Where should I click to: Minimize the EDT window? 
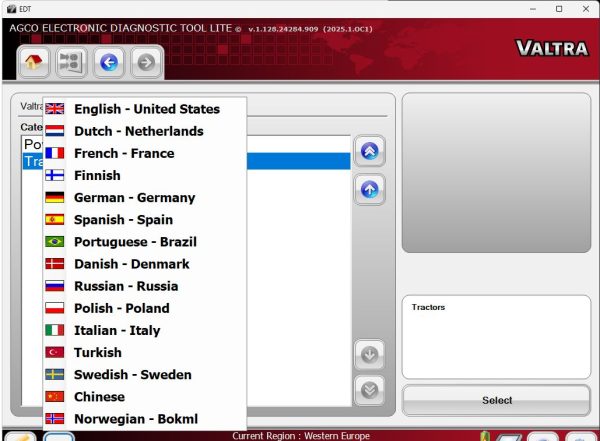533,9
